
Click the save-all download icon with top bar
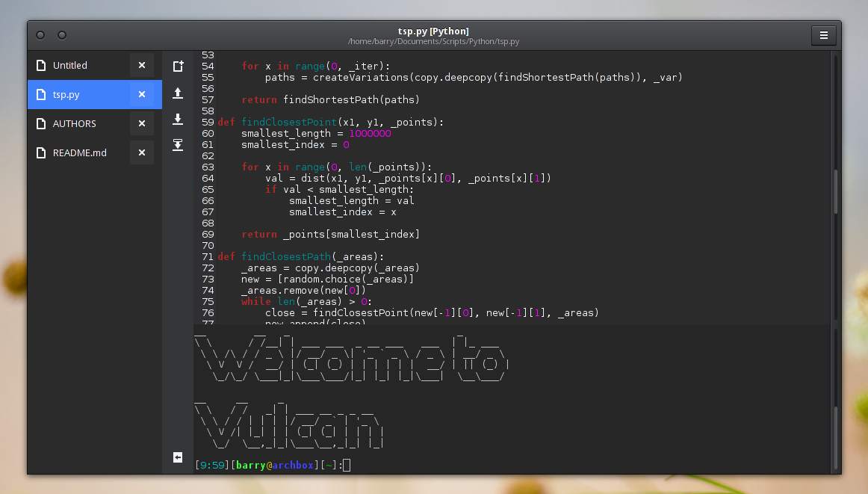(178, 145)
